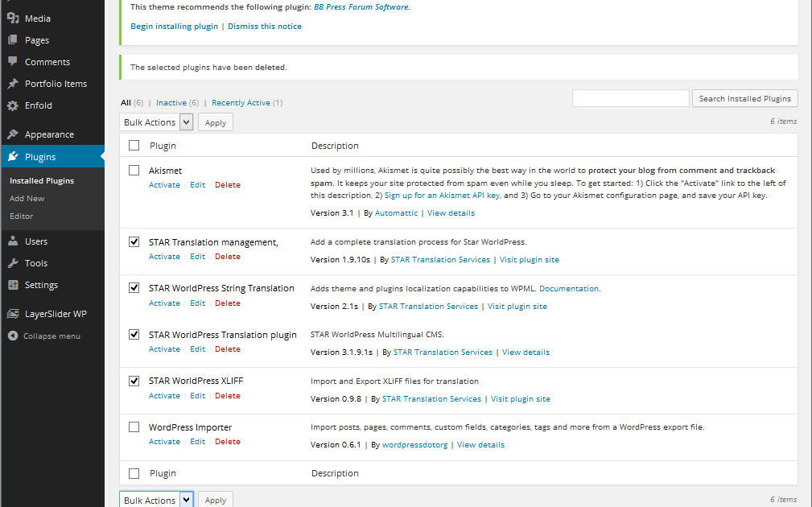The height and width of the screenshot is (507, 812).
Task: Select the Inactive plugins filter
Action: click(171, 102)
